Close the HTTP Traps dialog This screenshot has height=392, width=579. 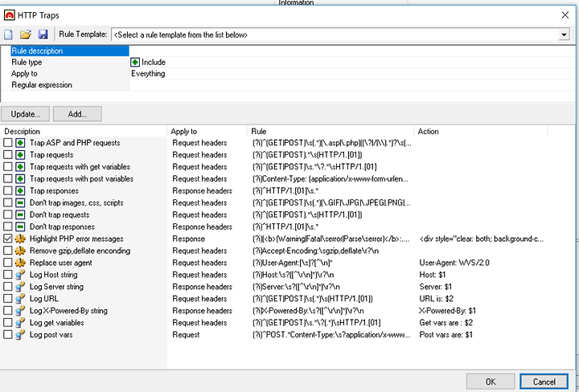(565, 15)
